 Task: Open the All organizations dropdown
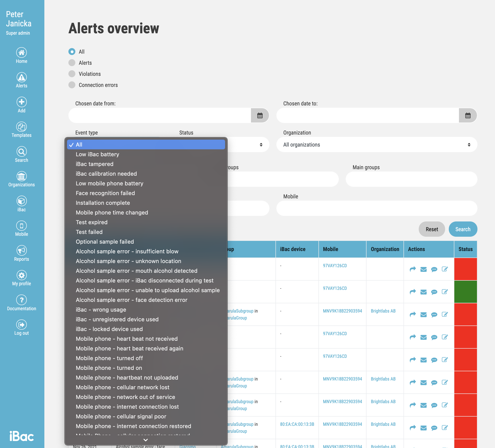[376, 145]
